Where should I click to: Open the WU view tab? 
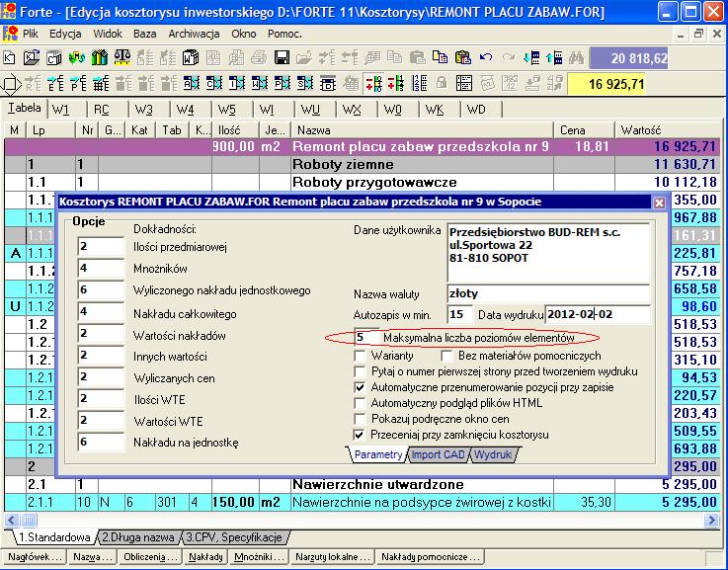(310, 110)
